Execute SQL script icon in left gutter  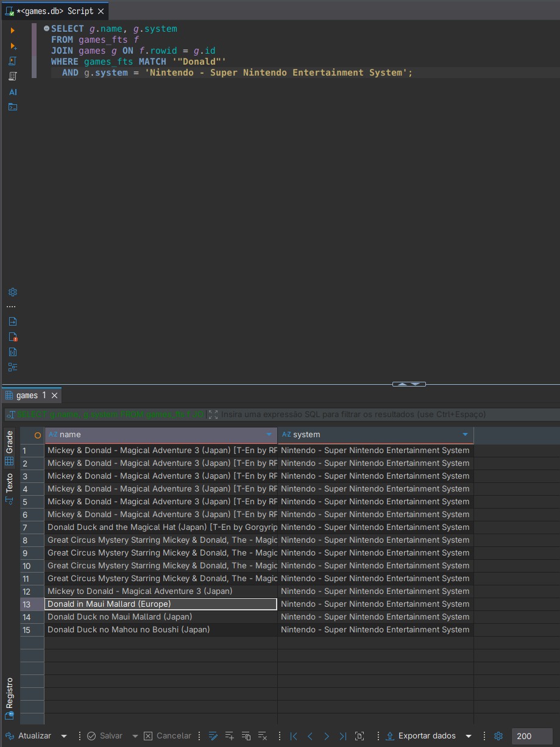tap(13, 61)
